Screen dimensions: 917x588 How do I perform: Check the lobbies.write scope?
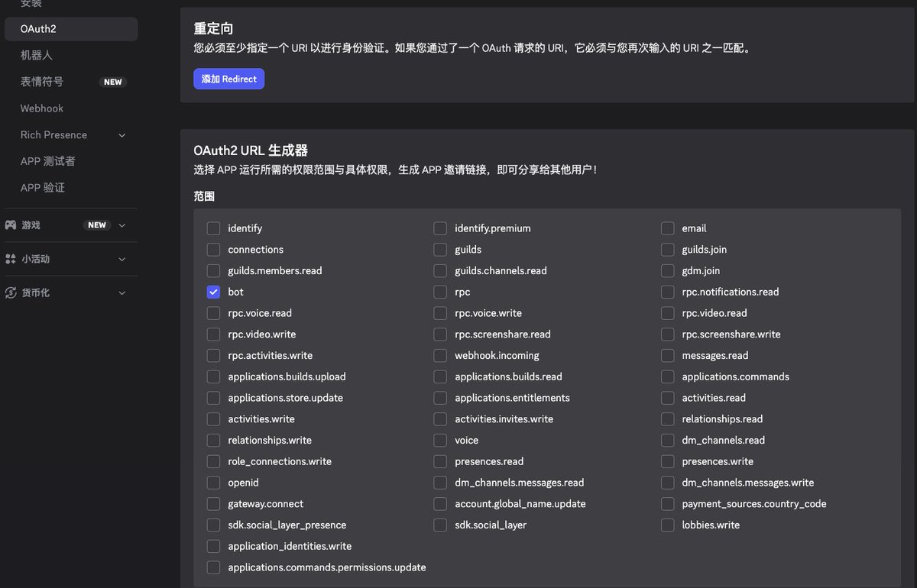click(x=668, y=525)
